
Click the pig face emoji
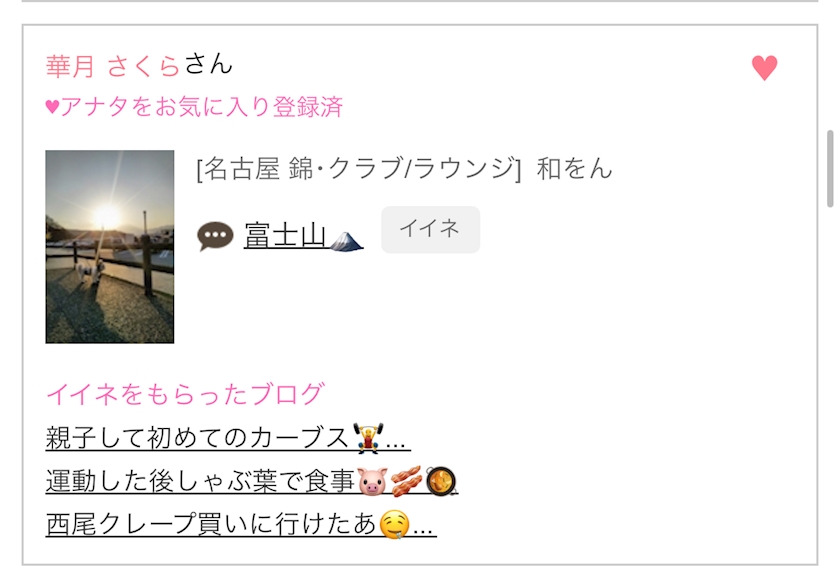click(x=372, y=481)
